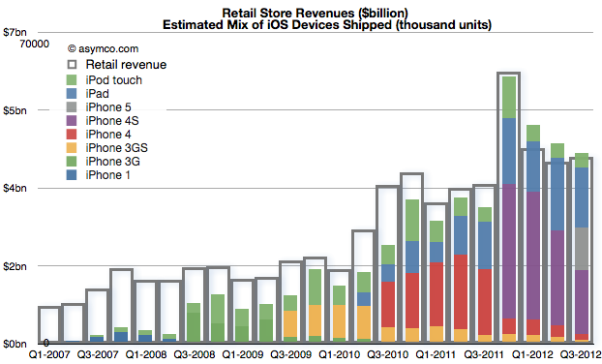Click the Retail revenue outline legend box
The width and height of the screenshot is (602, 364).
tap(72, 65)
